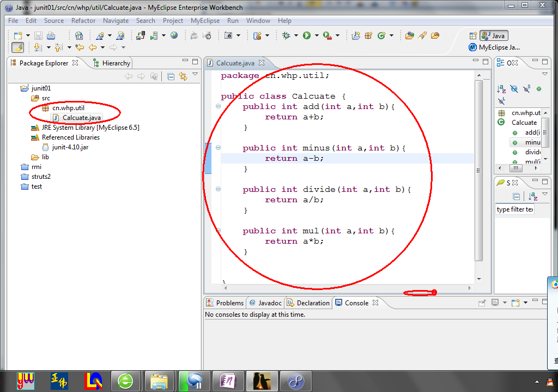Open the Run button dropdown arrow
The height and width of the screenshot is (392, 558).
317,35
